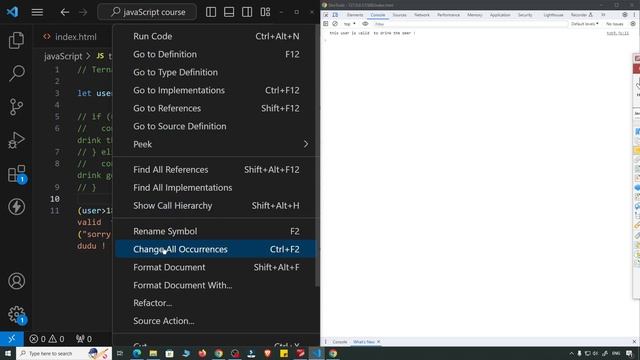Choose Go to Source Definition
The width and height of the screenshot is (640, 360).
pyautogui.click(x=216, y=126)
